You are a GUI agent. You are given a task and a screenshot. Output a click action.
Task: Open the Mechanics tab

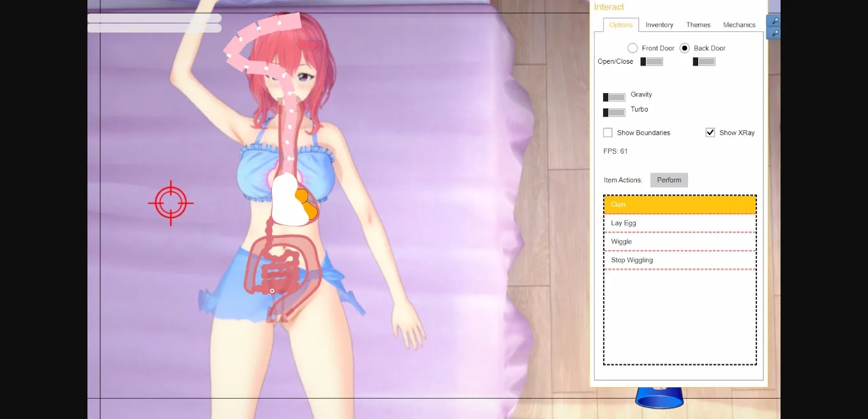click(x=739, y=25)
